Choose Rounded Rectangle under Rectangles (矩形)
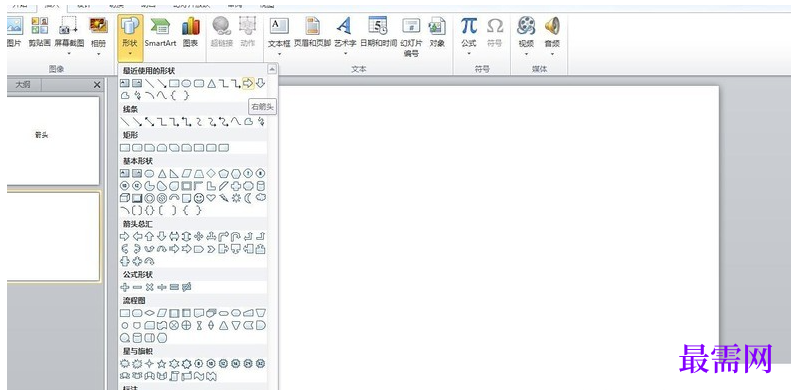Screen dimensions: 791x390 click(137, 148)
